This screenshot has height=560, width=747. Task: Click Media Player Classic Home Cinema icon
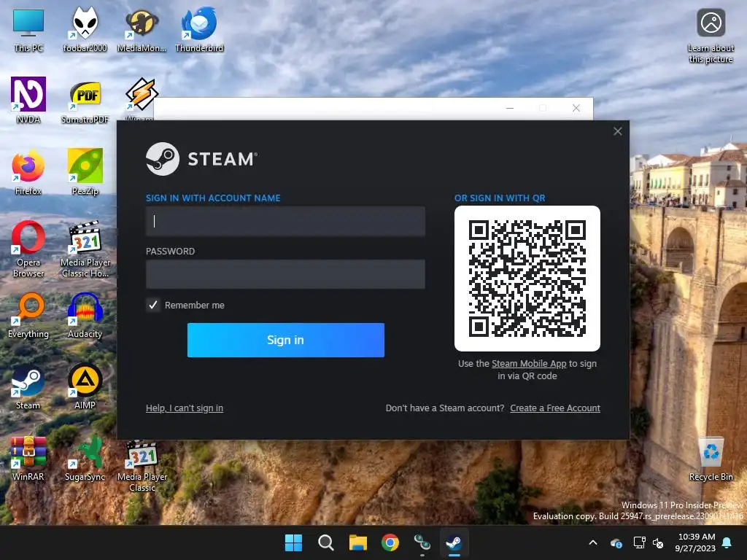pos(85,249)
